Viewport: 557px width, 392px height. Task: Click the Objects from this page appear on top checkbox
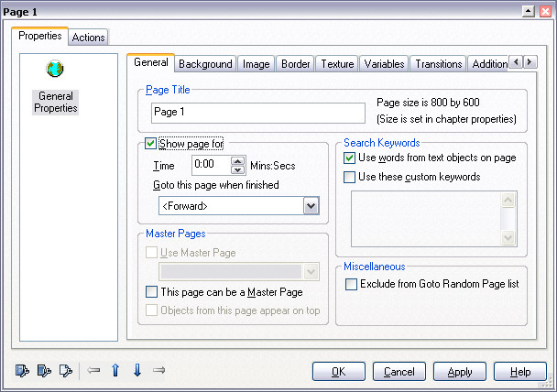click(x=152, y=310)
